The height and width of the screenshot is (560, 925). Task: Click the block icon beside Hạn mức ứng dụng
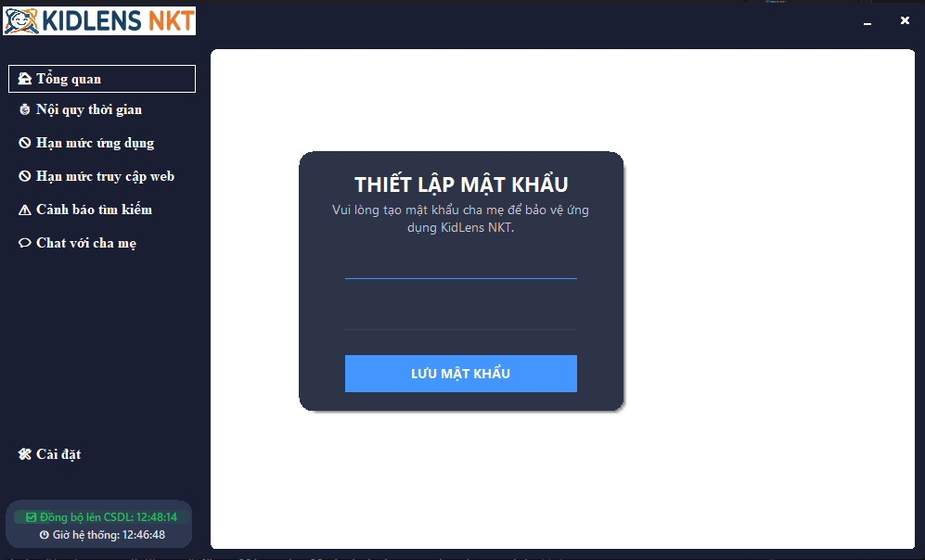pos(25,143)
